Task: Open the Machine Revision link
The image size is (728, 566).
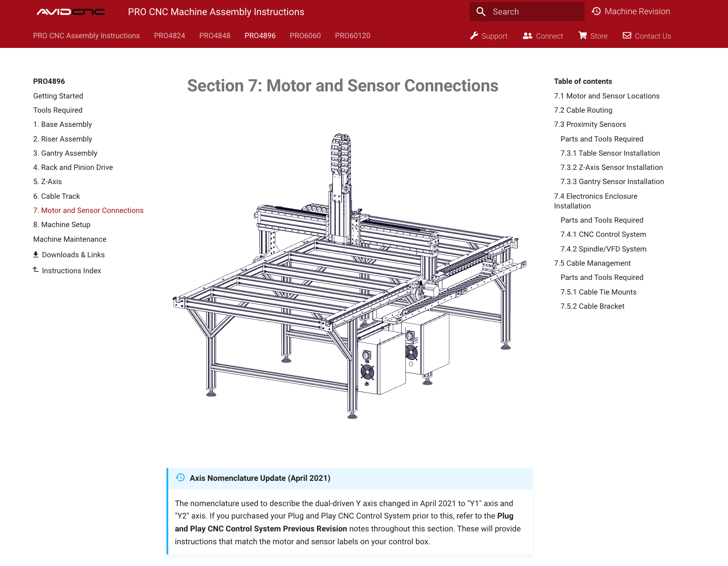Action: tap(631, 12)
